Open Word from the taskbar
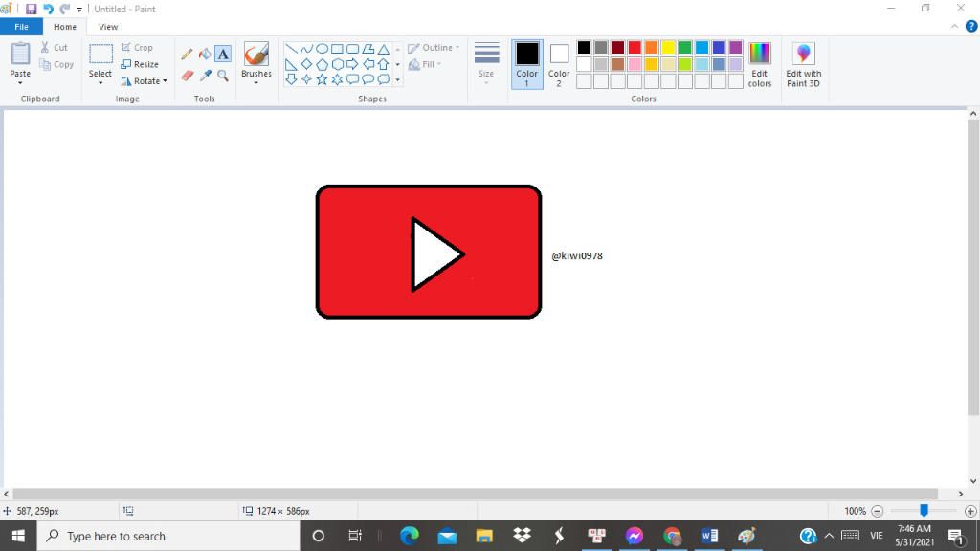Screen dimensions: 980x551 (x=709, y=536)
